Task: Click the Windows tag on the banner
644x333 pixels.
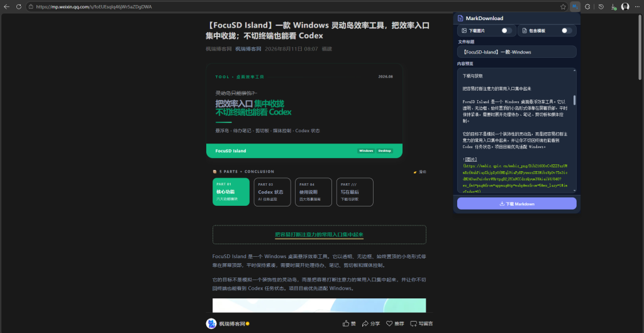Action: [x=367, y=151]
